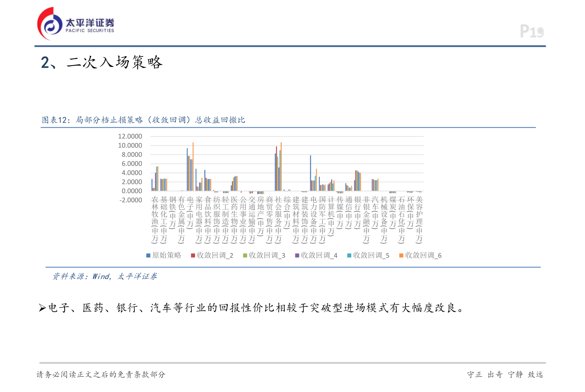Click the teal 收敛回调_5 legend swatch
The height and width of the screenshot is (392, 585).
349,256
